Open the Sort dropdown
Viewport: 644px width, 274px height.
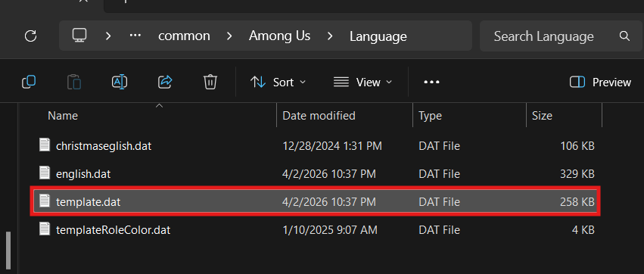coord(278,83)
